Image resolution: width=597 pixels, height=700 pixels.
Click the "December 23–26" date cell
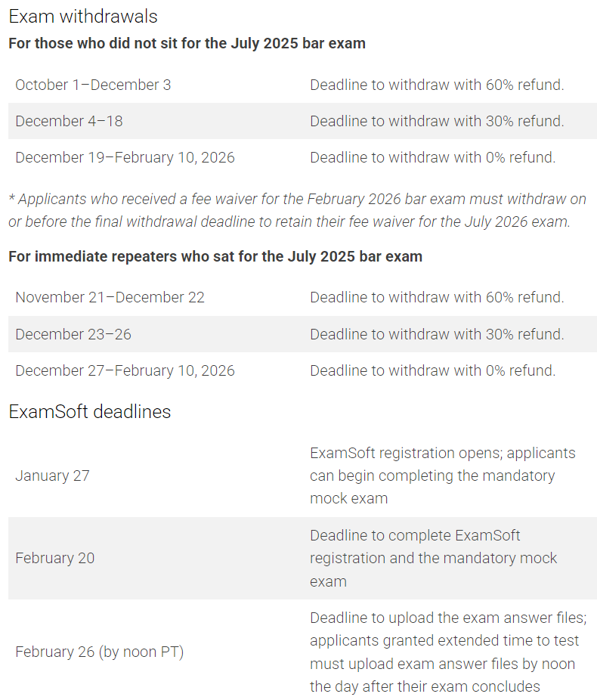tap(73, 334)
